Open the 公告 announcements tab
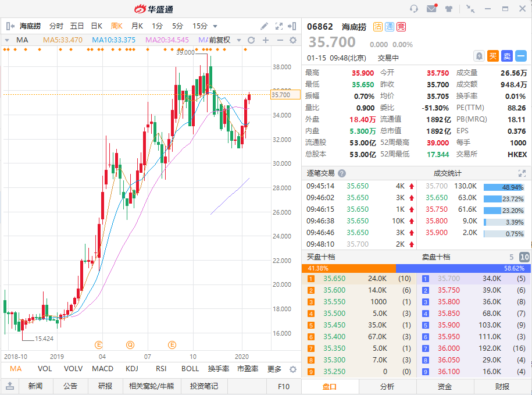 (70, 386)
